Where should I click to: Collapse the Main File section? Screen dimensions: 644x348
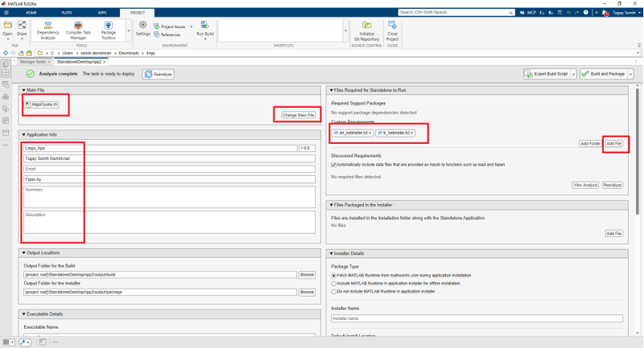tap(24, 90)
